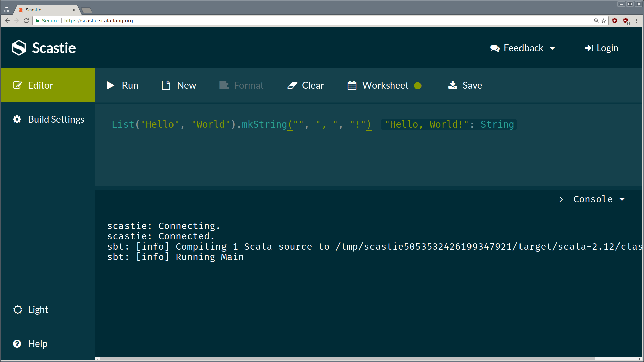Click the Format button
The image size is (644, 362).
coord(241,85)
